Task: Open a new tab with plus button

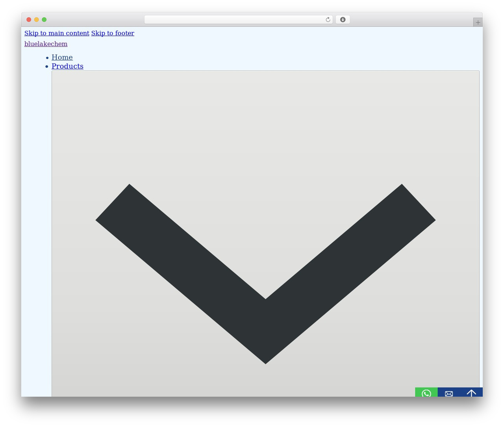Action: tap(478, 22)
